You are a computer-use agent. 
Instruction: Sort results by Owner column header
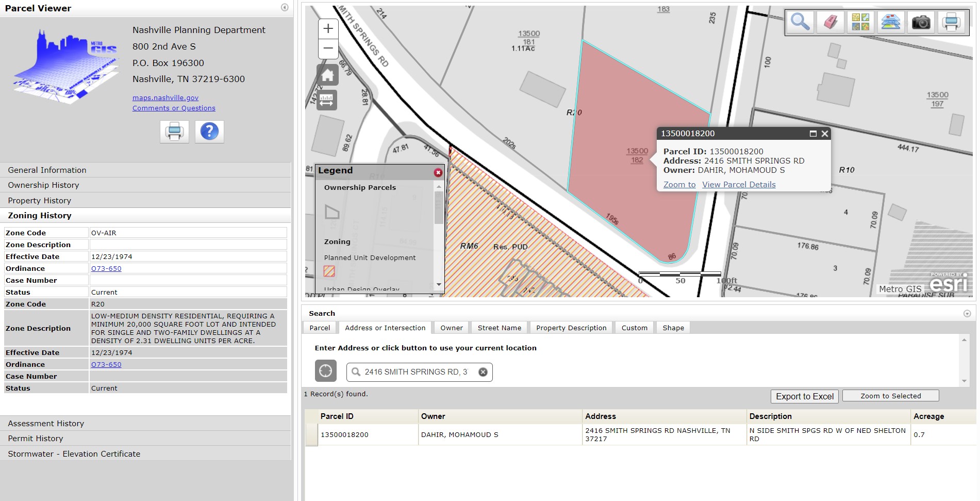(x=500, y=416)
